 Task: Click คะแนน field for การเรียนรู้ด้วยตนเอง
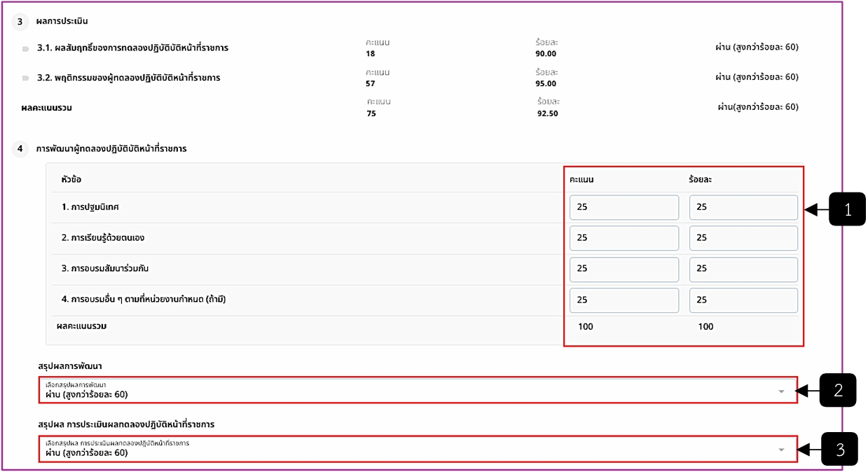tap(624, 238)
